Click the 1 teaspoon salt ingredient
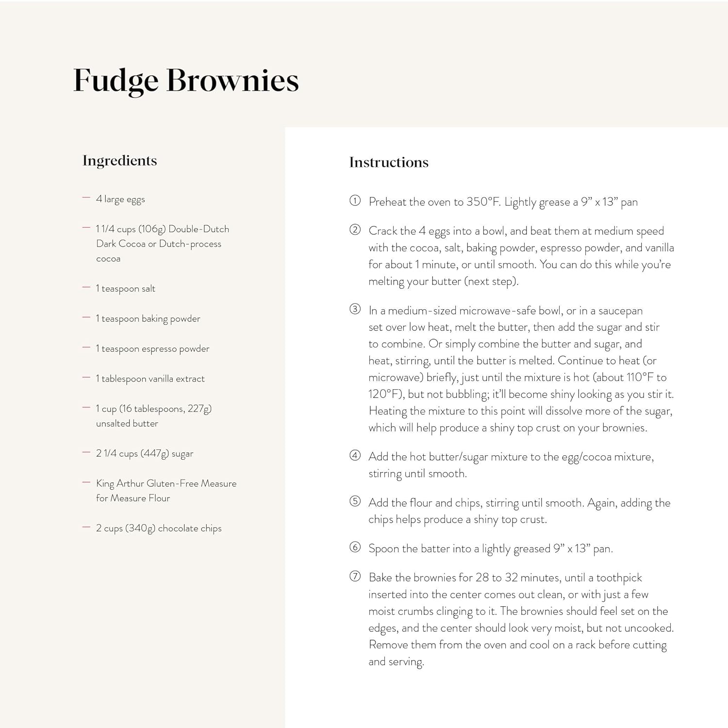This screenshot has width=728, height=728. 126,289
